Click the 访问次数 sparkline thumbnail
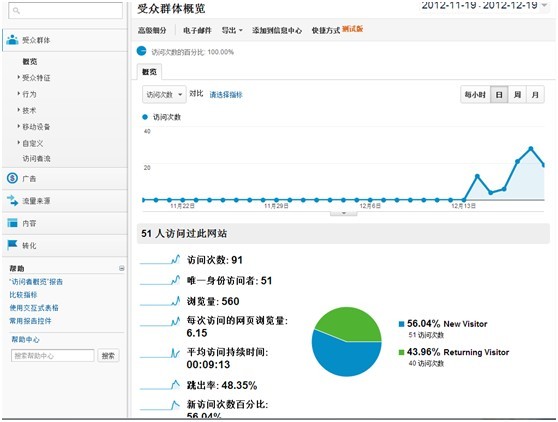This screenshot has width=558, height=422. pyautogui.click(x=160, y=259)
